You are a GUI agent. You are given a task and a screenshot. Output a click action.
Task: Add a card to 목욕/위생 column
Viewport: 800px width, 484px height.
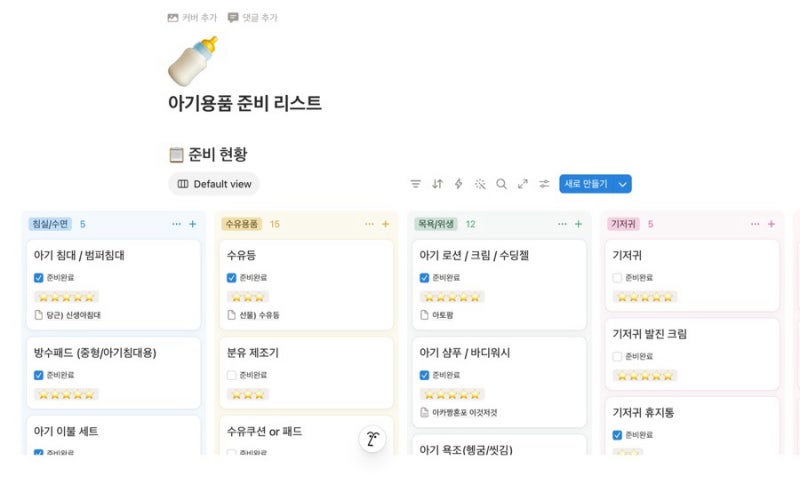(579, 224)
